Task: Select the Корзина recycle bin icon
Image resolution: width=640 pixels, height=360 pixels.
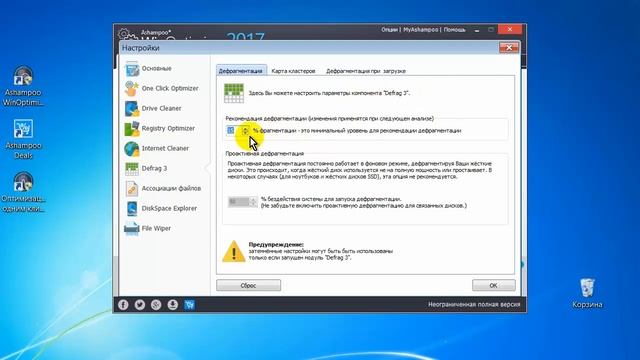Action: [x=587, y=293]
